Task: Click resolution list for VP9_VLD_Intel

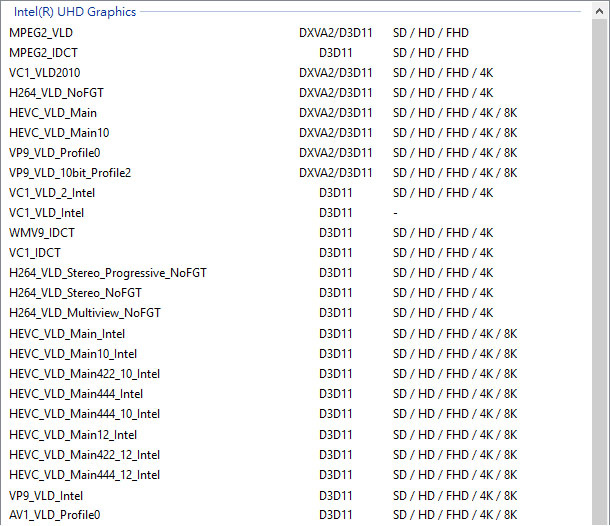Action: point(455,496)
